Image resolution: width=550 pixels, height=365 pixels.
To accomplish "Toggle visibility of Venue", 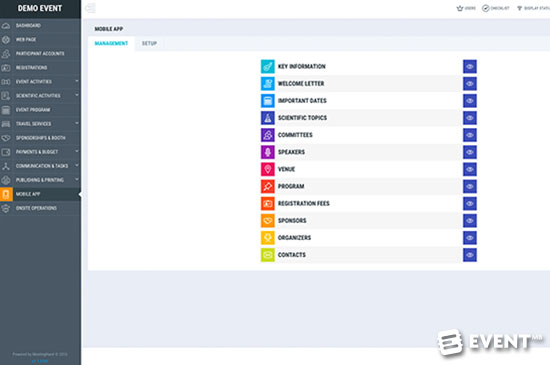I will point(470,169).
